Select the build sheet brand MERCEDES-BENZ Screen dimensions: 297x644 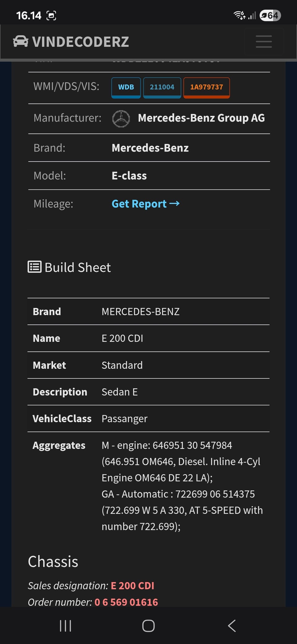click(x=140, y=311)
